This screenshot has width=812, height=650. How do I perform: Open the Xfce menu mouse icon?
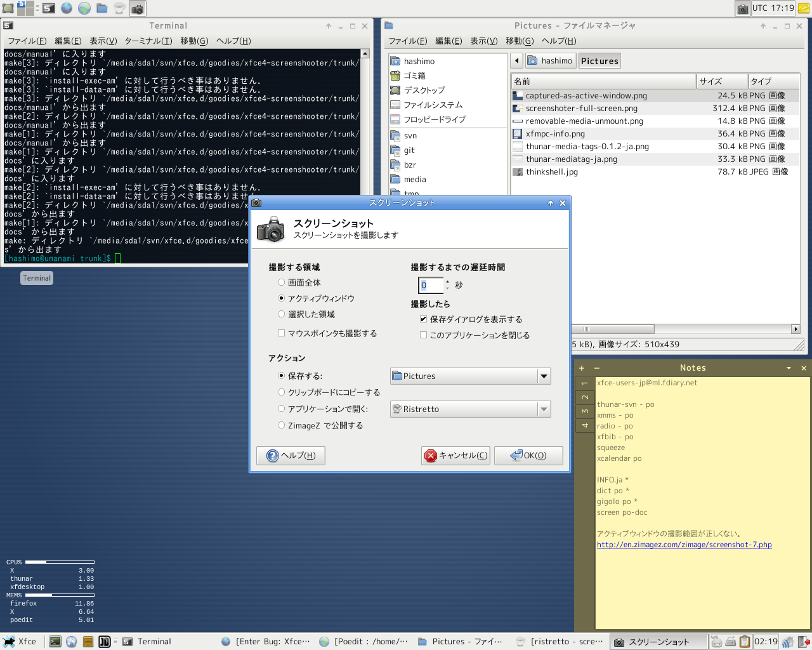10,642
